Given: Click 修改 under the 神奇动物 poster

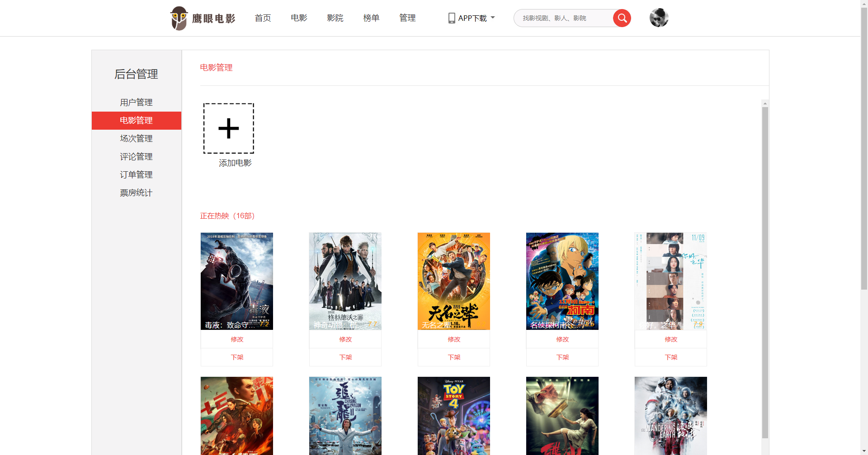Looking at the screenshot, I should 345,339.
